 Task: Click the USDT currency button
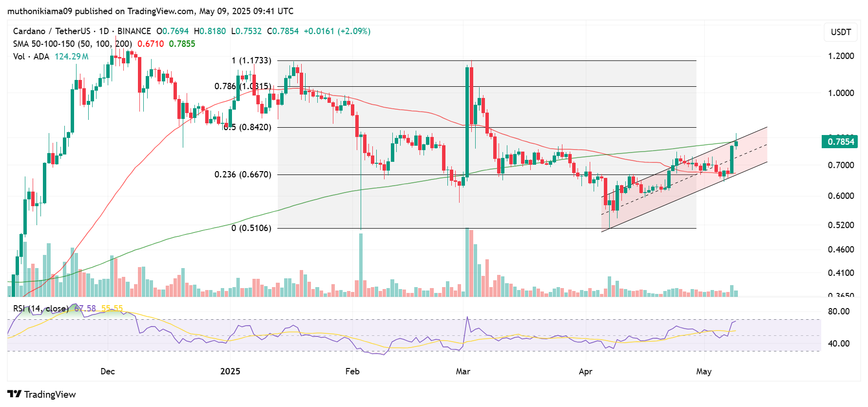[841, 32]
